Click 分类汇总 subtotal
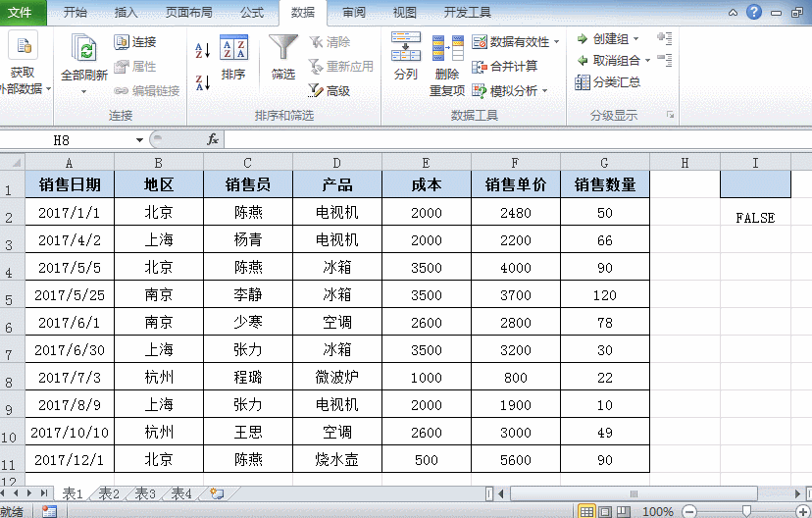Image resolution: width=812 pixels, height=518 pixels. (x=608, y=81)
